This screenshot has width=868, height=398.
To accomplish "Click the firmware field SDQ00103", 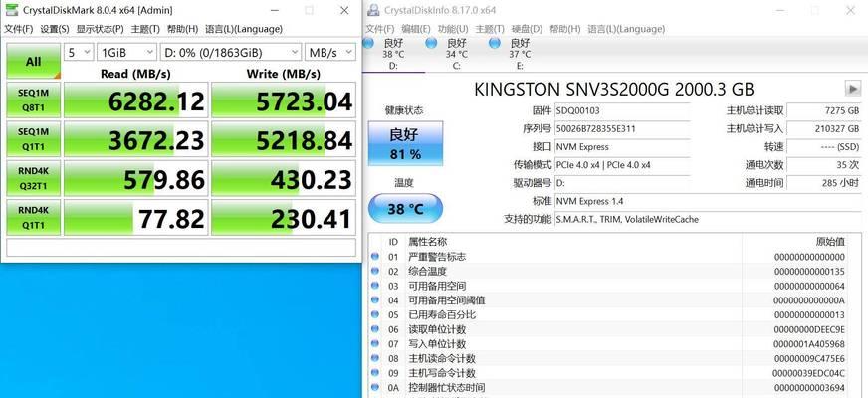I will (622, 110).
